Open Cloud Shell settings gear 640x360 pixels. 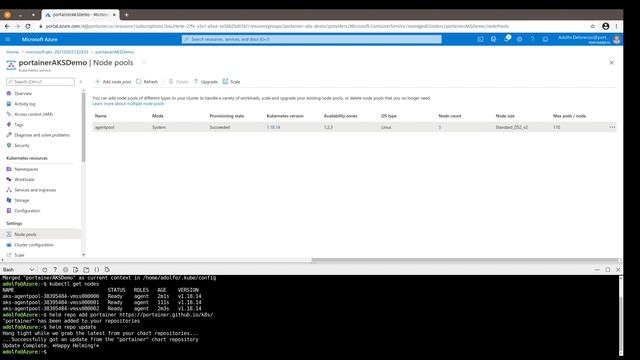tap(65, 269)
